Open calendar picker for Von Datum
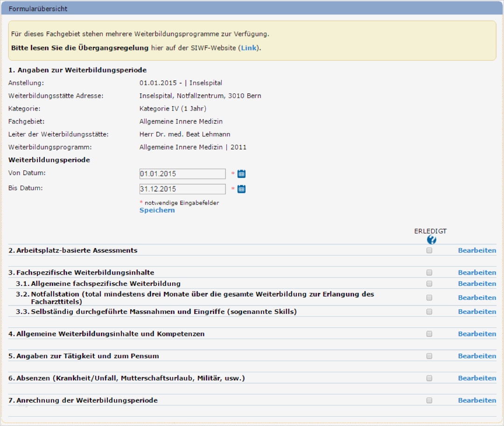Image resolution: width=504 pixels, height=426 pixels. pyautogui.click(x=241, y=174)
